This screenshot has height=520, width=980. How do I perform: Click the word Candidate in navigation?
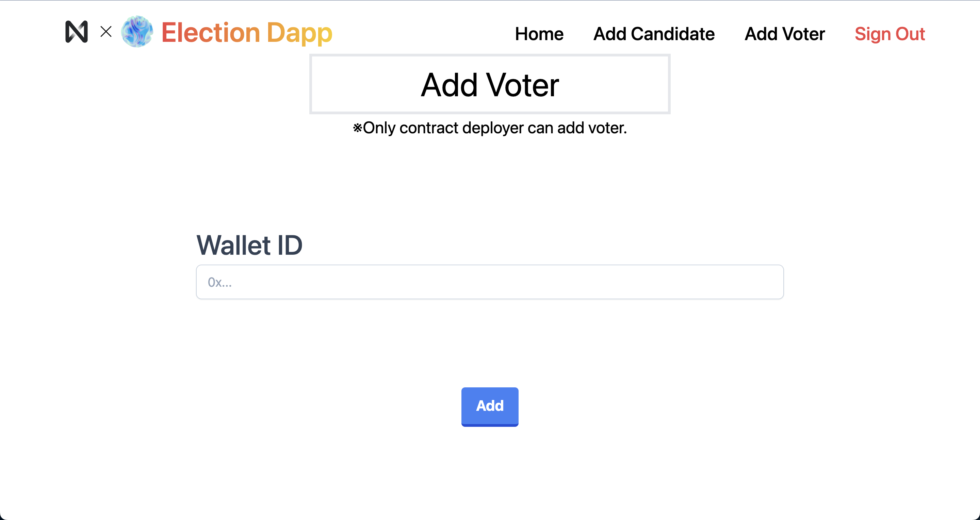click(x=673, y=34)
